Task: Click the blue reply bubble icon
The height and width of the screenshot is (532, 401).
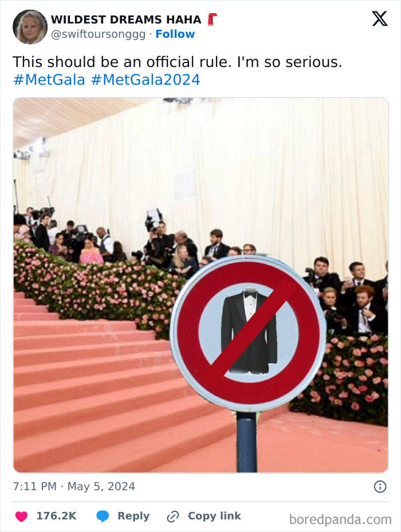Action: [103, 516]
